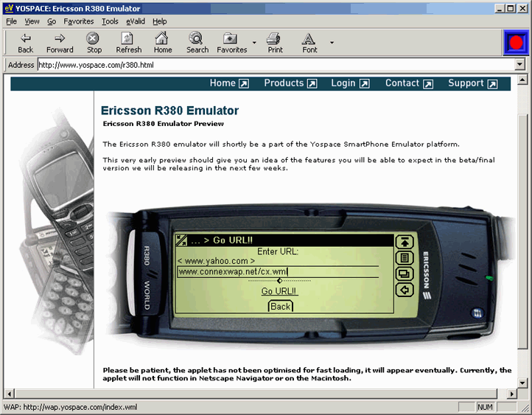
Task: Open the Tools menu
Action: coord(110,21)
